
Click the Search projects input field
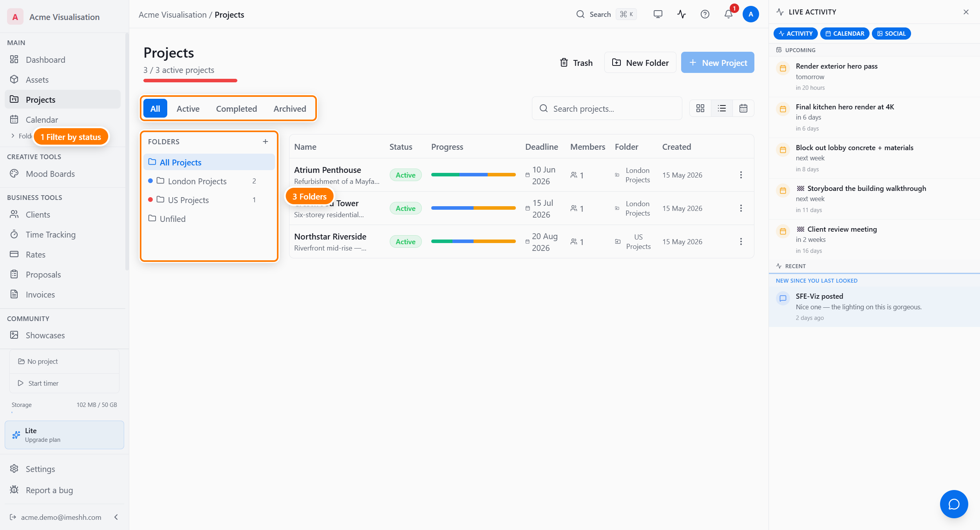click(x=607, y=109)
